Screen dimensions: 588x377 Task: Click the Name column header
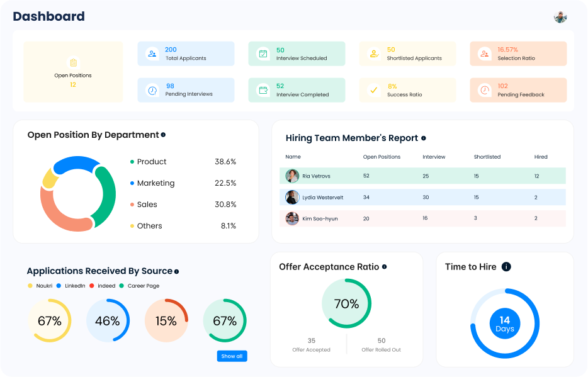click(x=293, y=157)
